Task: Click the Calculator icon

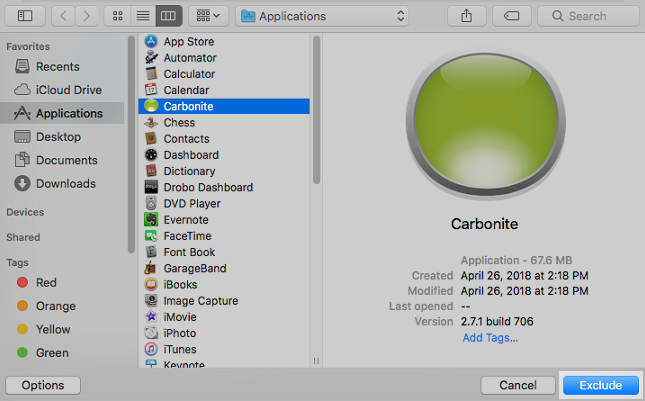Action: (x=151, y=74)
